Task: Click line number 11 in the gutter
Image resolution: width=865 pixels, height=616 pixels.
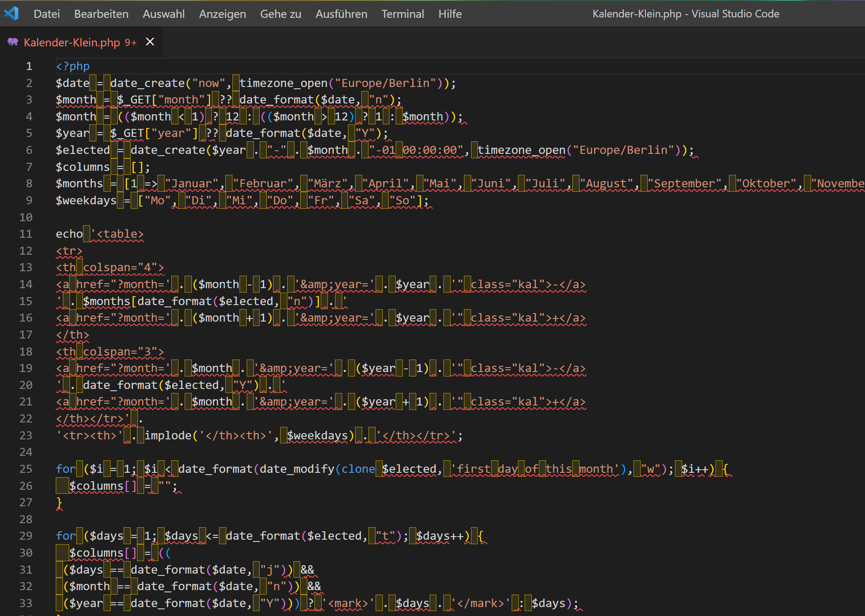Action: coord(26,234)
